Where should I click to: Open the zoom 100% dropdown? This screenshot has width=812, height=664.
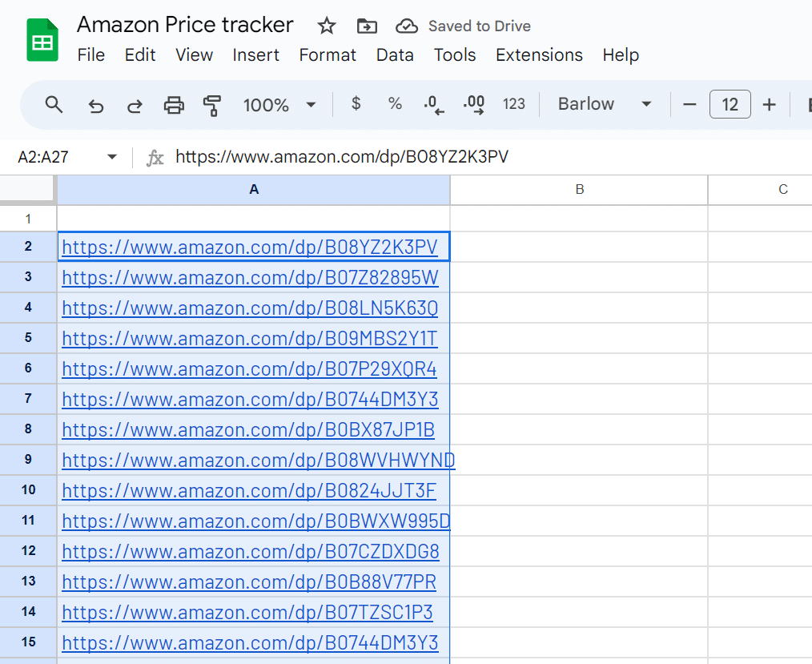pyautogui.click(x=279, y=105)
